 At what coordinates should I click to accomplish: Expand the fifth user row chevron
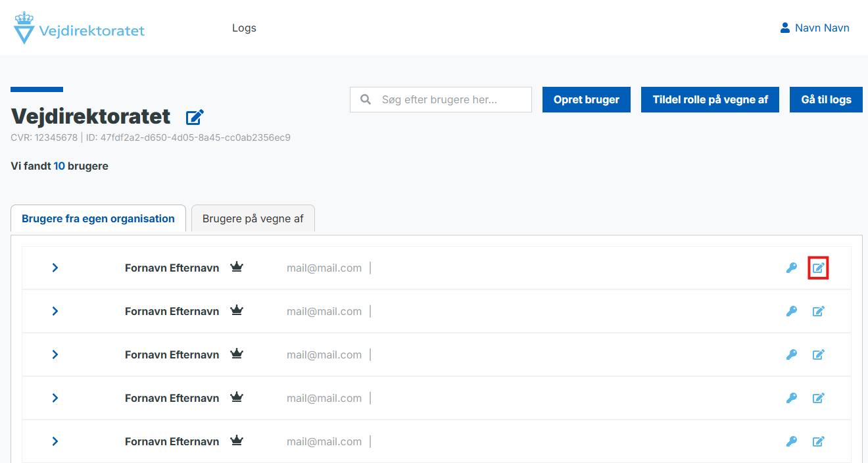55,441
